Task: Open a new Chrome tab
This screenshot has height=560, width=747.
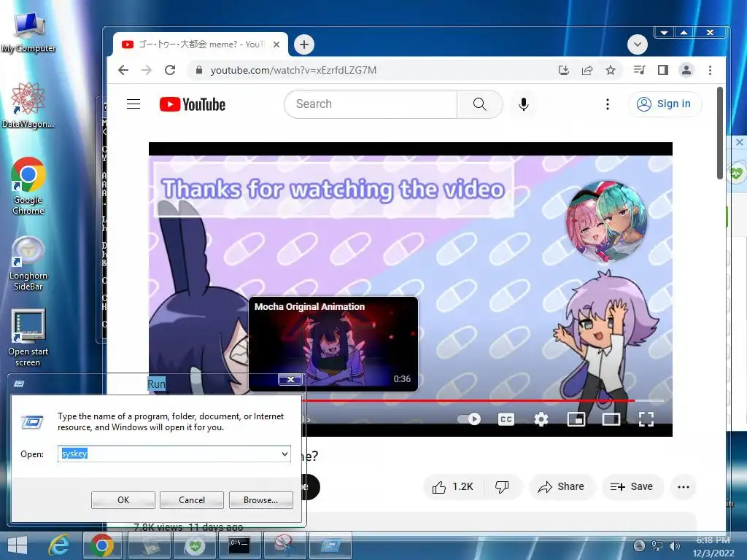Action: 304,44
